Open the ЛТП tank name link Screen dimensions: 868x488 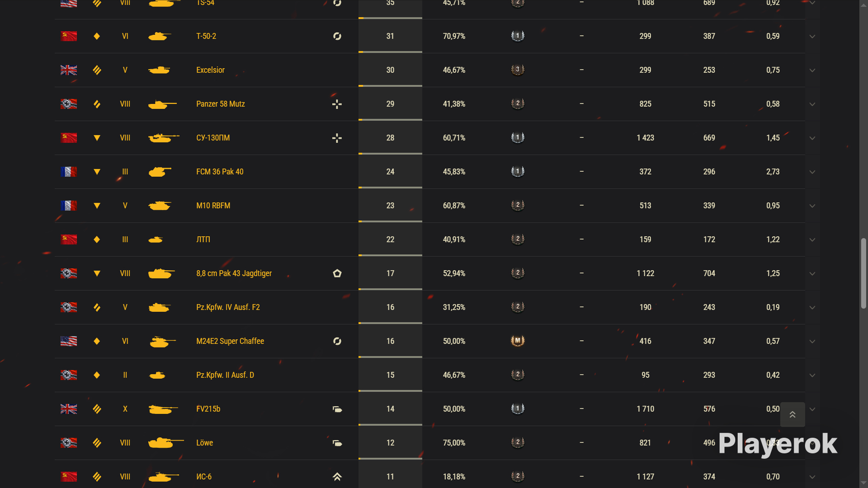coord(203,240)
